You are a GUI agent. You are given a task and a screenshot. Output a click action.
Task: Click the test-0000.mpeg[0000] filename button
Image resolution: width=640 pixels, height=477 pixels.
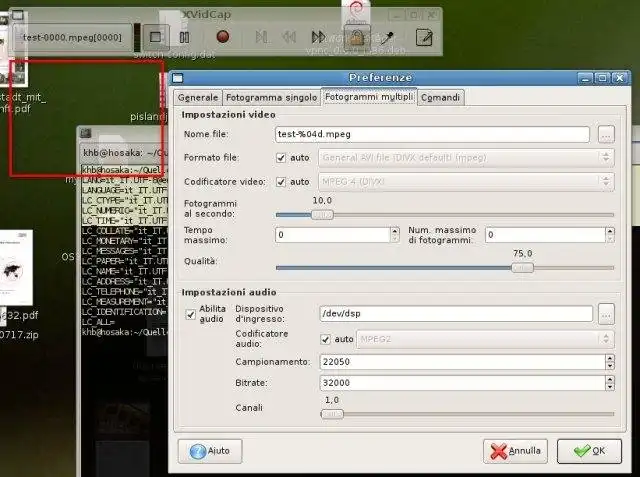tap(72, 38)
